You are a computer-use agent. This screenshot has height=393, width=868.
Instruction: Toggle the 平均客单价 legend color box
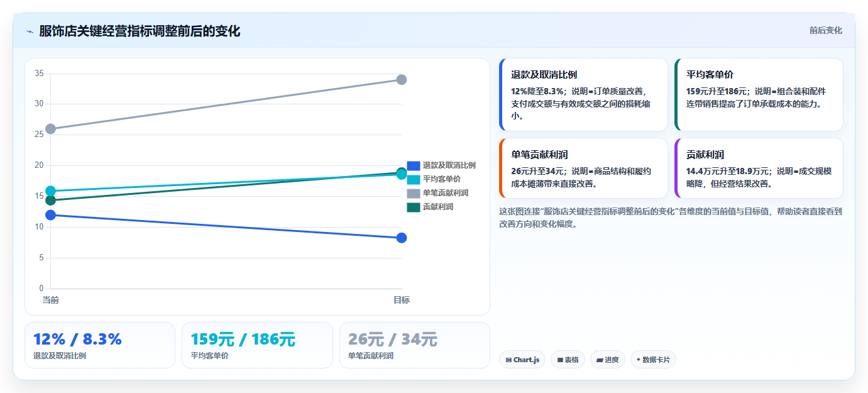[x=413, y=179]
